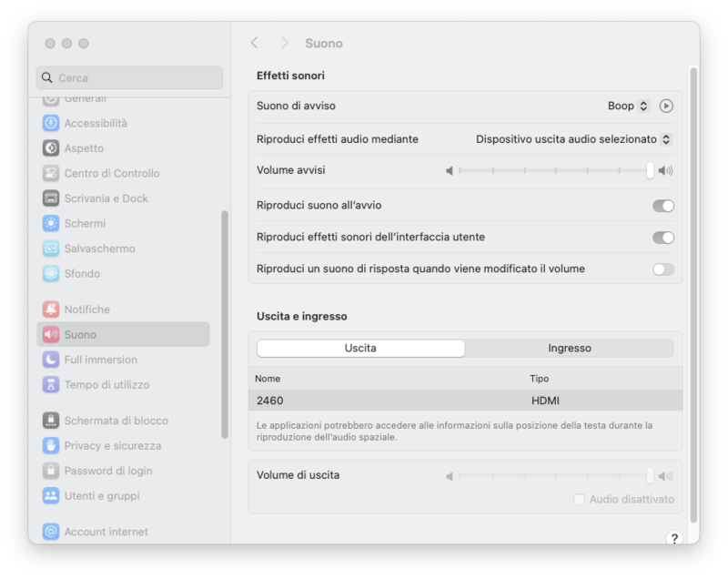Open the Salvaschermo icon

point(51,249)
